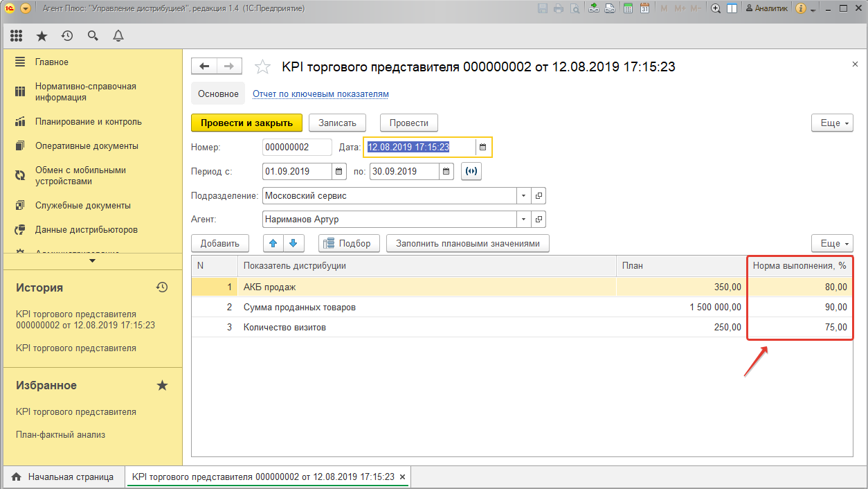Open the Агент item open button
Screen dimensions: 868x489
(x=539, y=220)
